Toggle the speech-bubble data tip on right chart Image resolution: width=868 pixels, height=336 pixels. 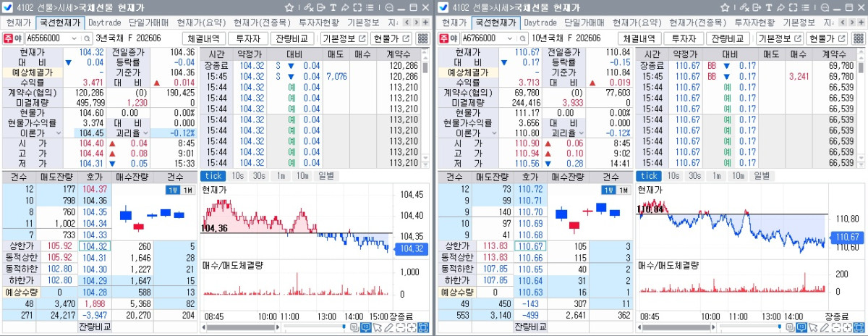point(801,327)
